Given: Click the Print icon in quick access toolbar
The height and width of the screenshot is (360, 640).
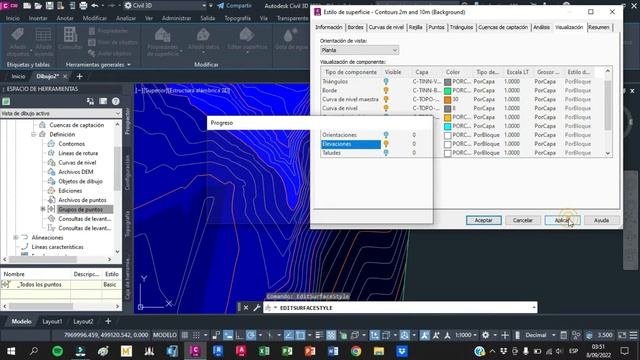Looking at the screenshot, I should coord(83,6).
